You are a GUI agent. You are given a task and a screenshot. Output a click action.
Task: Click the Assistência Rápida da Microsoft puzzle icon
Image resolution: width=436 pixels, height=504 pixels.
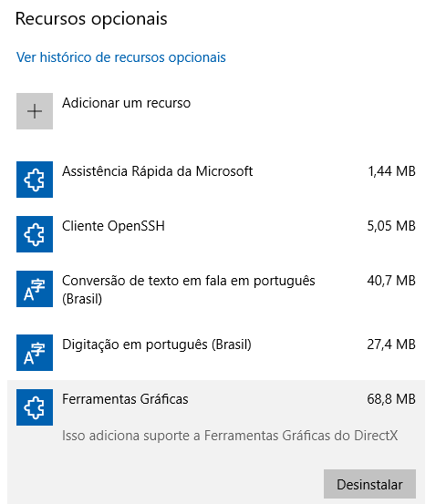[x=35, y=180]
